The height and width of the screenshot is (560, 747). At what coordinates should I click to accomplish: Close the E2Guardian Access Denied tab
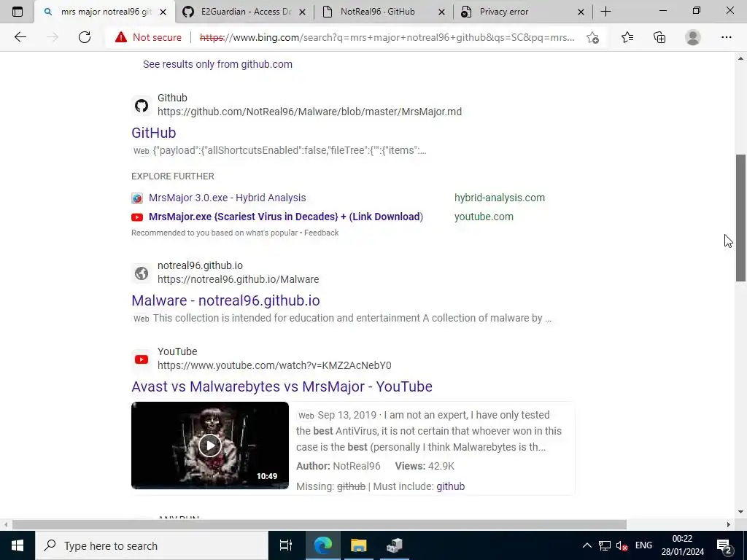pos(302,12)
